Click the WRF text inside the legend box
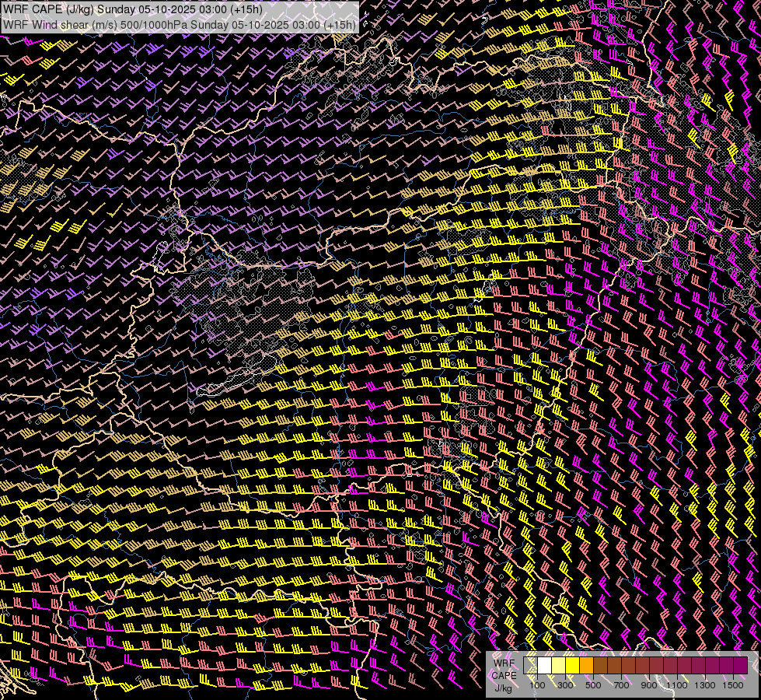761x700 pixels. pyautogui.click(x=503, y=663)
